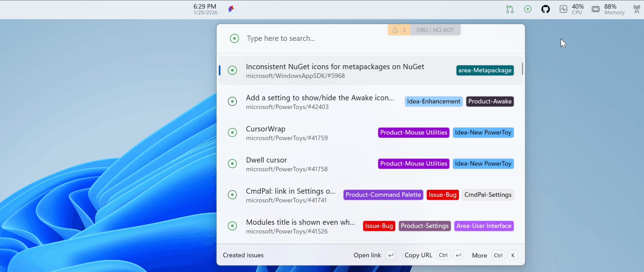
Task: Click the results list scrollbar
Action: [522, 69]
